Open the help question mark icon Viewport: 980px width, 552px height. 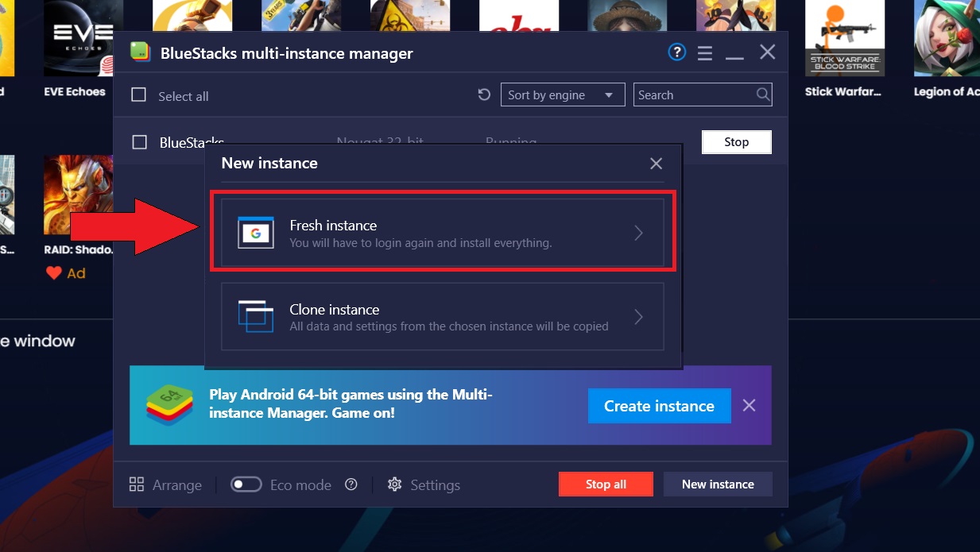click(x=676, y=53)
